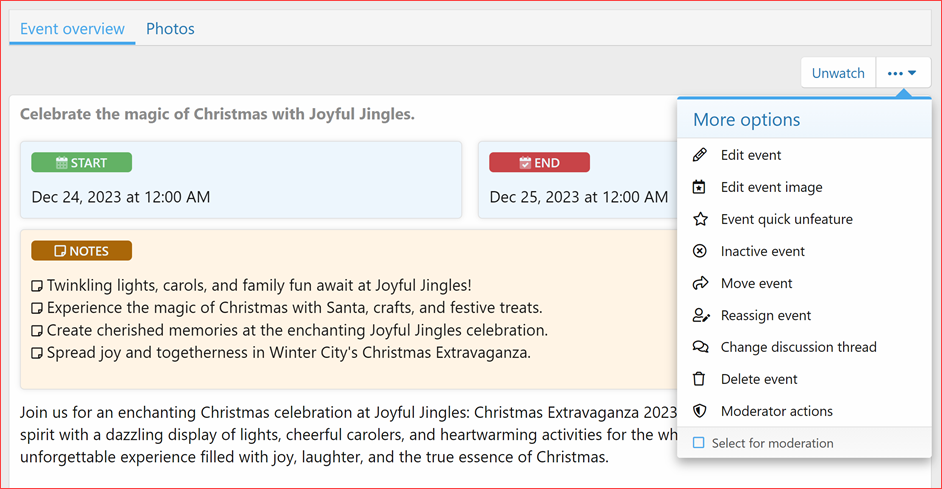This screenshot has width=942, height=489.
Task: Select the Move event menu entry
Action: [x=756, y=283]
